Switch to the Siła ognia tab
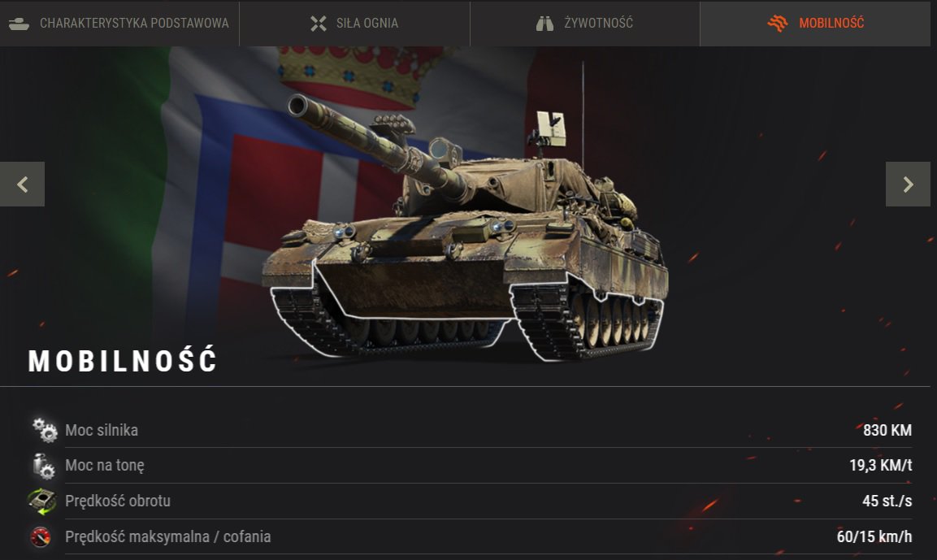The height and width of the screenshot is (560, 937). 354,24
